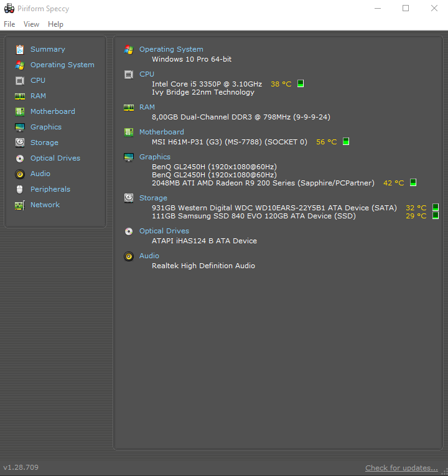This screenshot has height=476, width=448.
Task: View Peripherals from the sidebar
Action: (x=50, y=189)
